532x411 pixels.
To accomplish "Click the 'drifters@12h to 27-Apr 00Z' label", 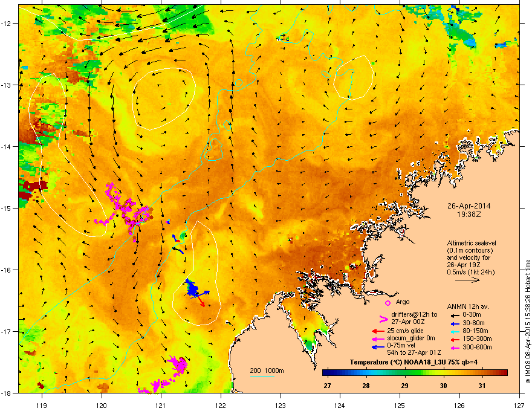I will pos(414,318).
